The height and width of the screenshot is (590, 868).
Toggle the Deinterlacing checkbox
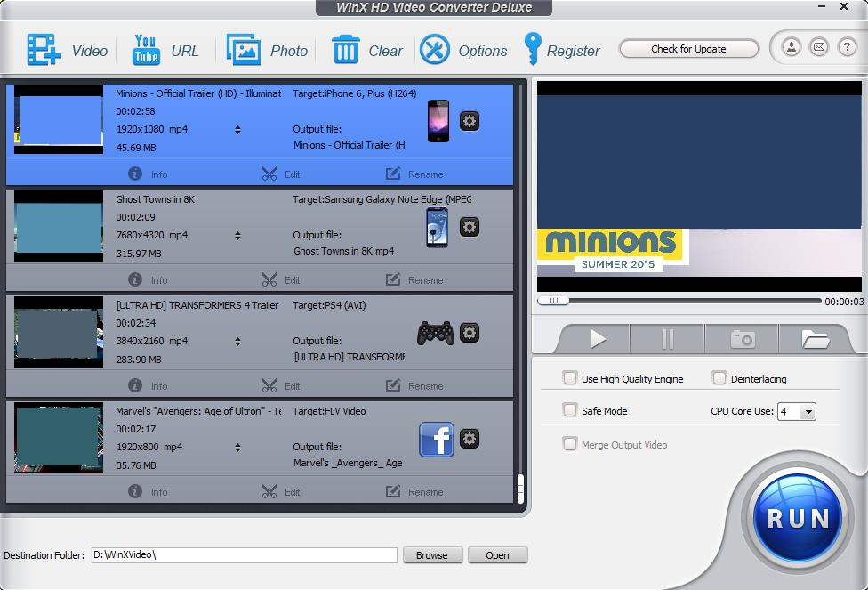pyautogui.click(x=719, y=378)
